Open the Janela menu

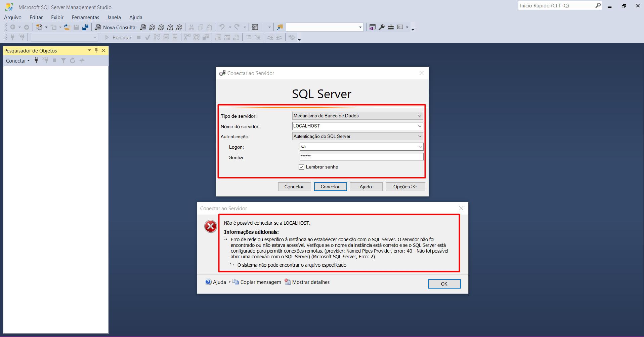[114, 17]
